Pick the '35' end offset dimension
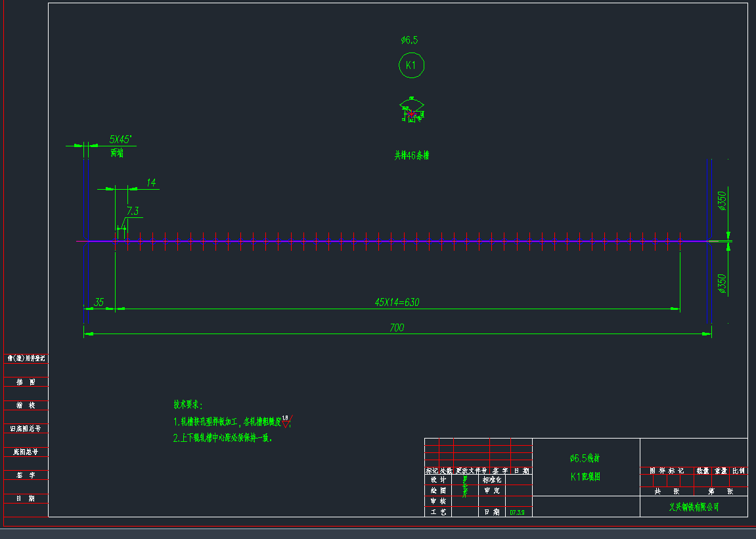The height and width of the screenshot is (539, 756). click(99, 302)
